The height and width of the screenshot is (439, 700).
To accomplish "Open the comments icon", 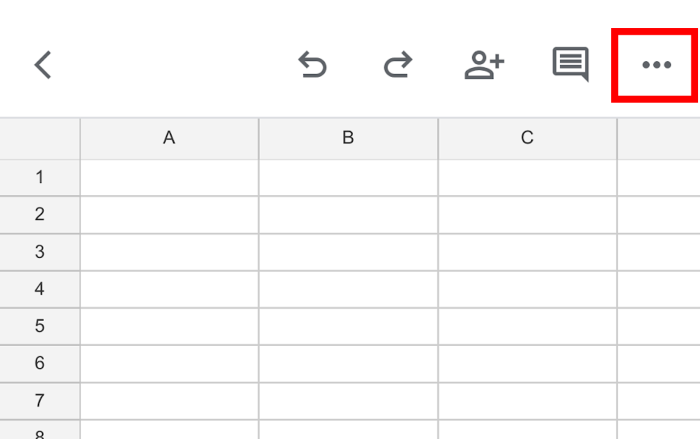I will [x=570, y=65].
